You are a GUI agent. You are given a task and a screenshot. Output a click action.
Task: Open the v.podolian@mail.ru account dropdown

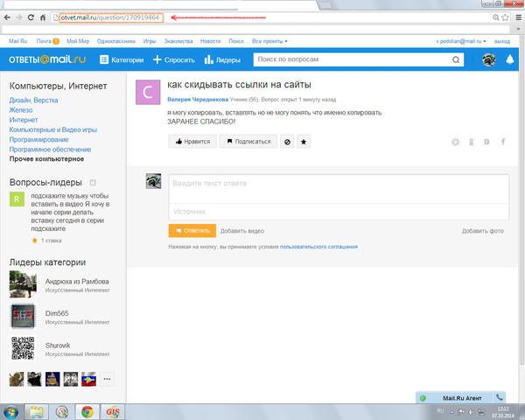(x=463, y=41)
